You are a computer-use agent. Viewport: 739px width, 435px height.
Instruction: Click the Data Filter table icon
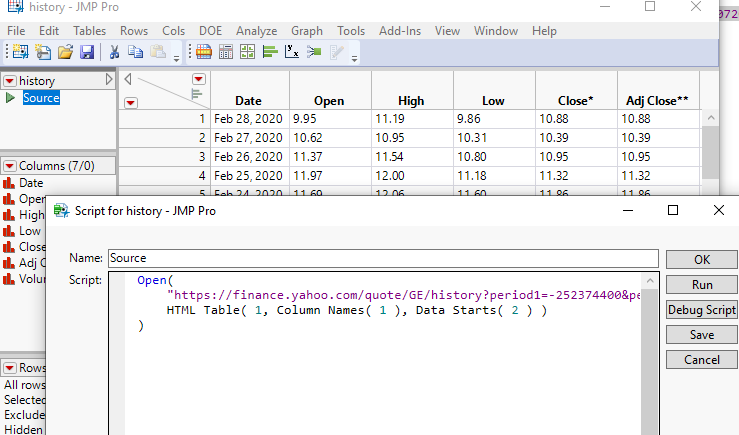coord(204,51)
